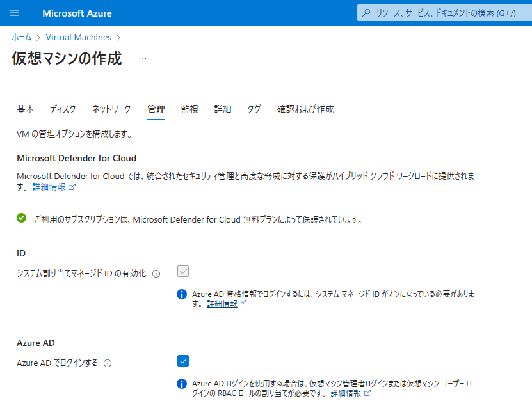Open 詳細情報 link about RBAC ロール
The image size is (532, 410).
[x=346, y=393]
